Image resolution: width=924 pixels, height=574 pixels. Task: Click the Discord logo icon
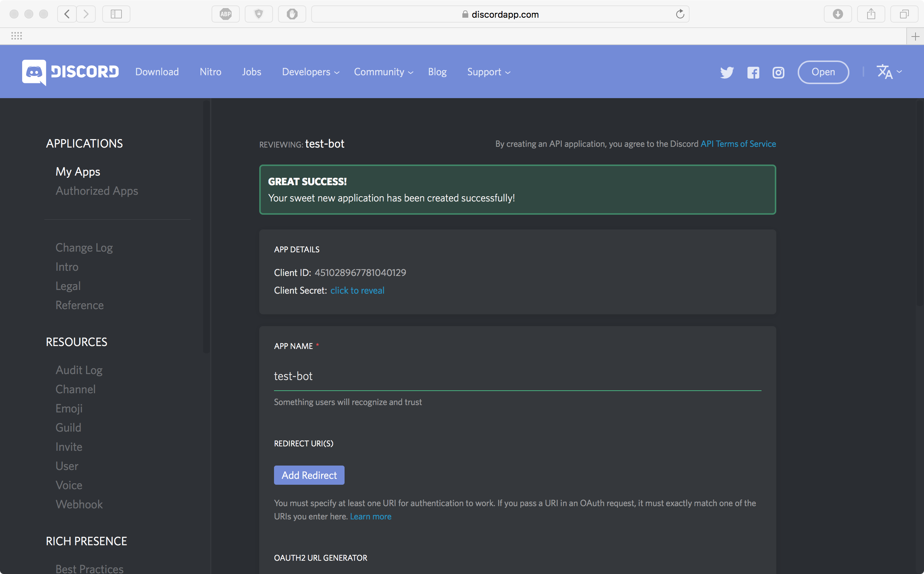coord(34,72)
